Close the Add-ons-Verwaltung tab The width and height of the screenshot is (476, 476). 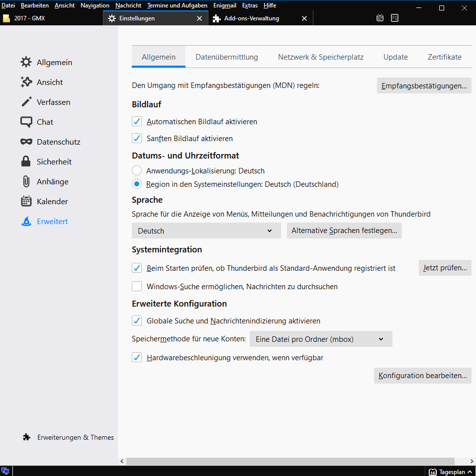pos(304,18)
